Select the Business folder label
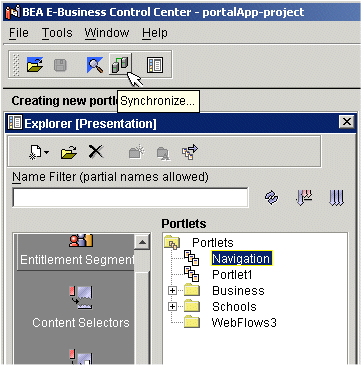The height and width of the screenshot is (365, 361). tap(238, 291)
